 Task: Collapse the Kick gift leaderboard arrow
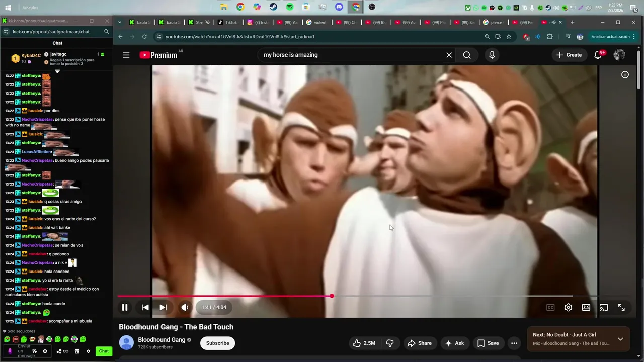[x=57, y=71]
